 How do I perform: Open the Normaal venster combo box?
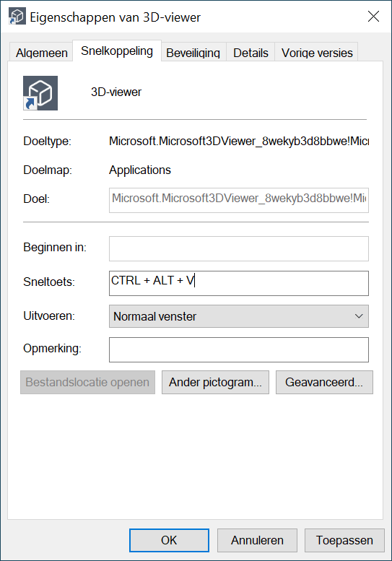[x=238, y=316]
